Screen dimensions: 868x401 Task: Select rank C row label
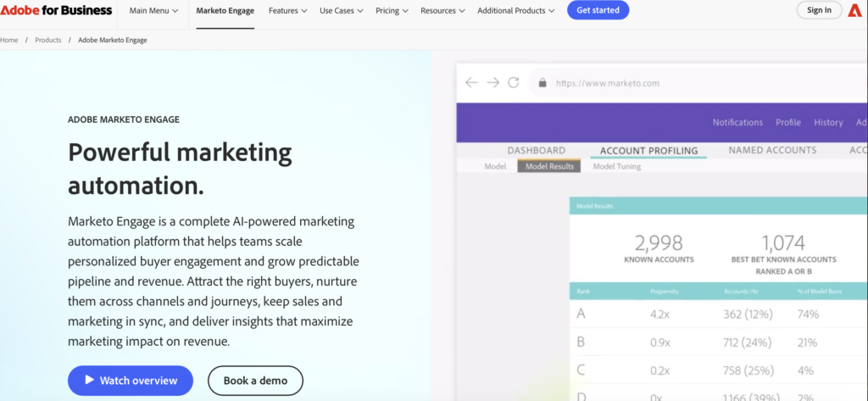(581, 370)
